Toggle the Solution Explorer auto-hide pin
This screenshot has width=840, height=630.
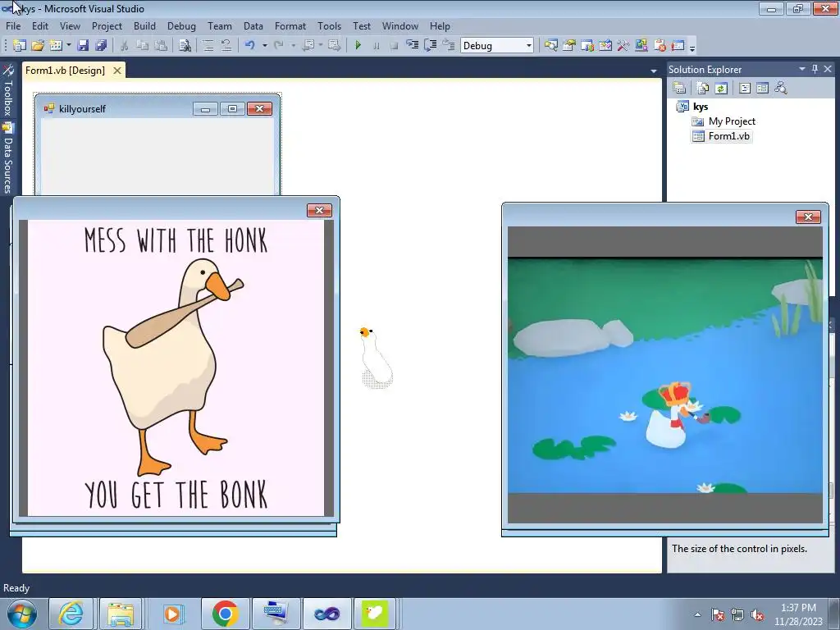815,69
